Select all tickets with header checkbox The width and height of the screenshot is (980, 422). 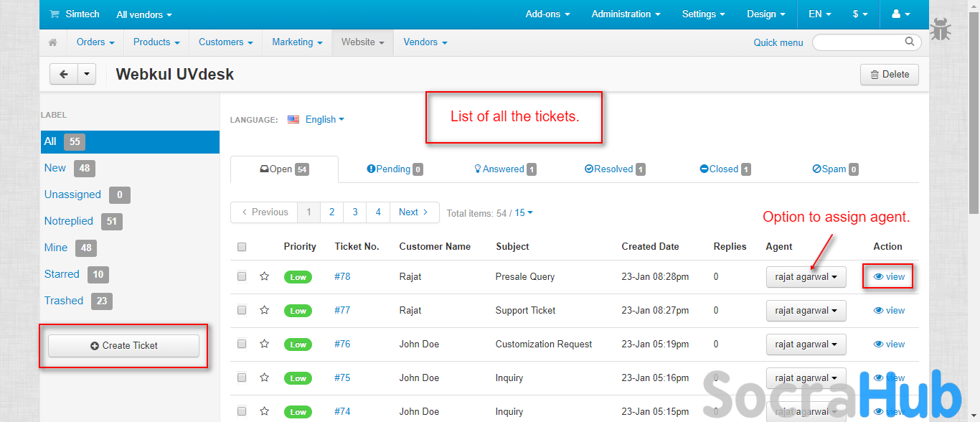(242, 247)
